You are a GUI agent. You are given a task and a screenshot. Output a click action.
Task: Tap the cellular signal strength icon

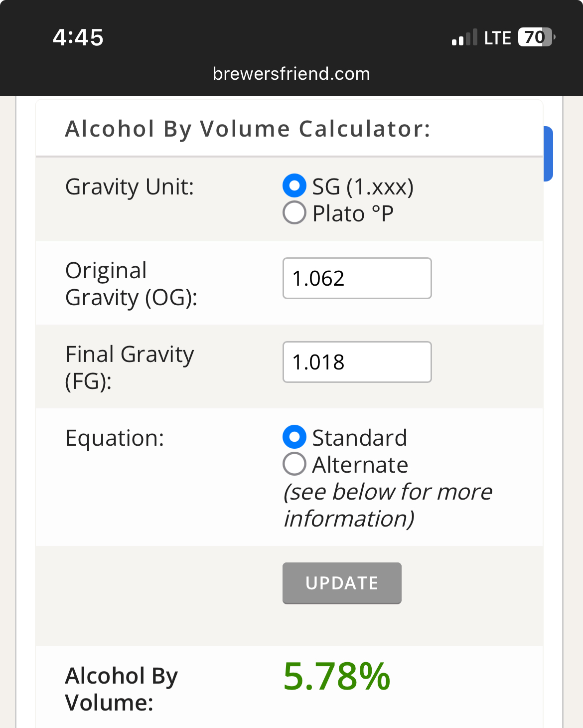coord(464,38)
